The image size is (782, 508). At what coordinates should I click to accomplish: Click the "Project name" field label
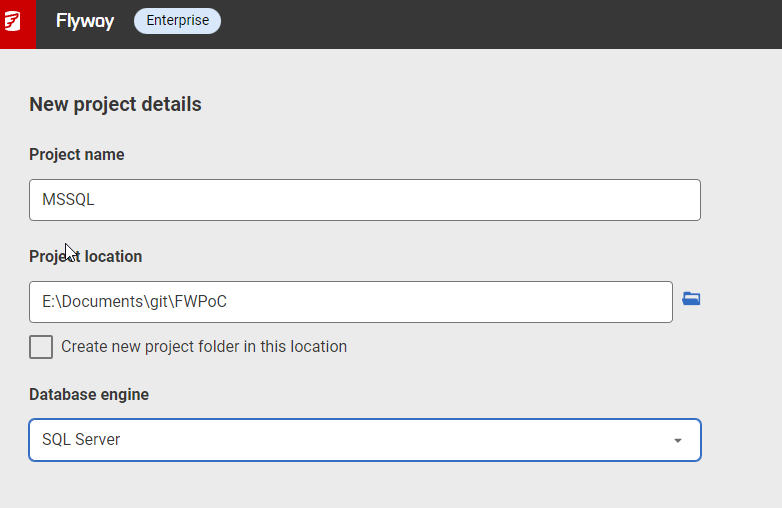tap(77, 155)
